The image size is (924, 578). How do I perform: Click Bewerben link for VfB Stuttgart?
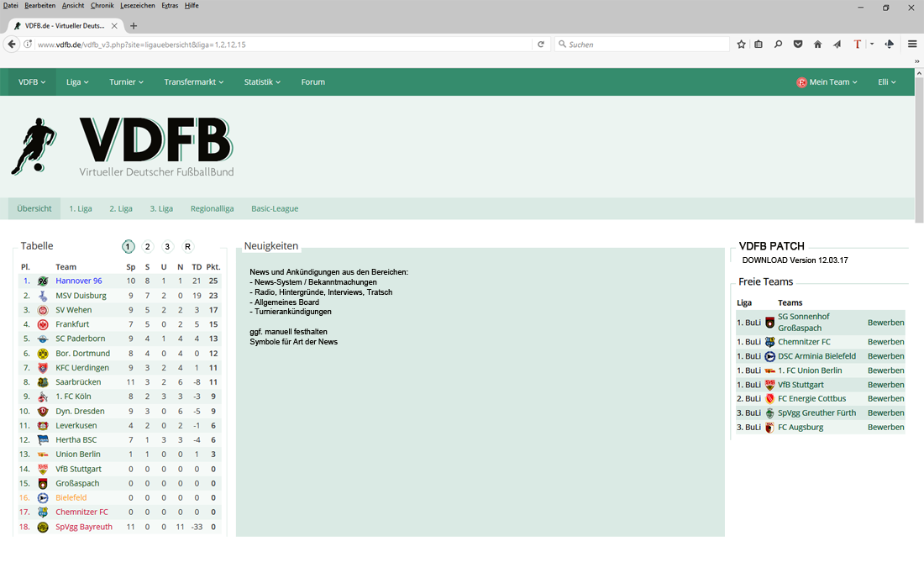pos(885,385)
